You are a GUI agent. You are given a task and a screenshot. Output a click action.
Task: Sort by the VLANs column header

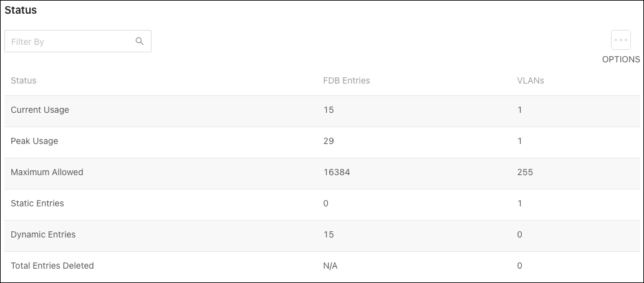531,80
